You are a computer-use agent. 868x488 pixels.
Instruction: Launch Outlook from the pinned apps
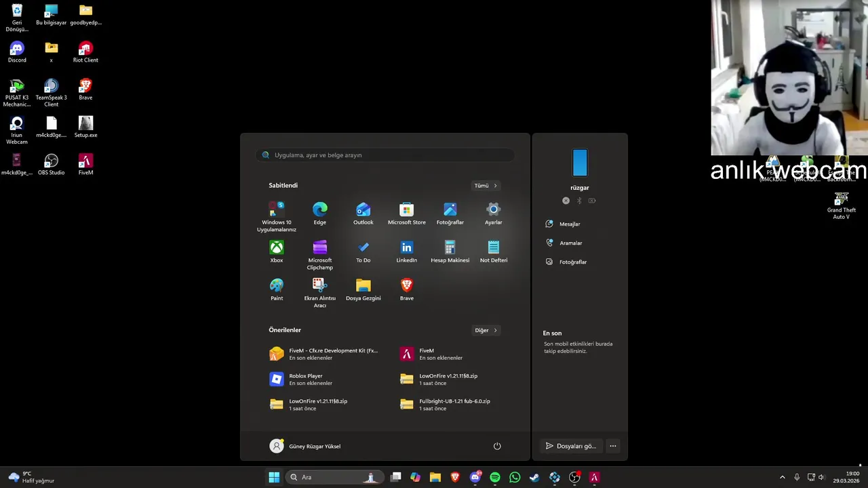[x=363, y=213]
